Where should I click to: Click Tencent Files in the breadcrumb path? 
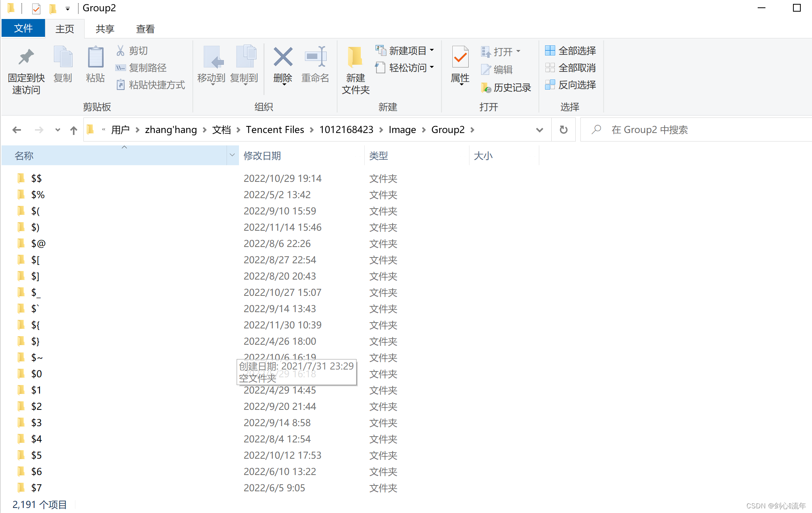tap(275, 130)
